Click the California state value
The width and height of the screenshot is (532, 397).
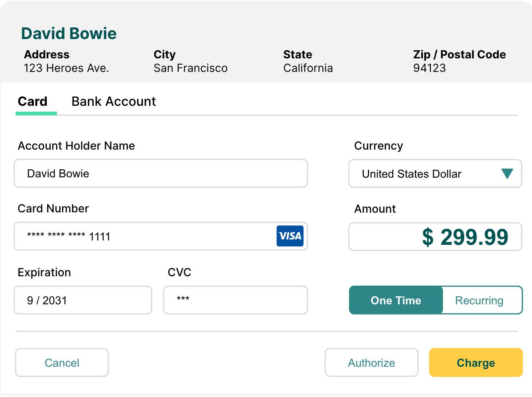click(308, 68)
